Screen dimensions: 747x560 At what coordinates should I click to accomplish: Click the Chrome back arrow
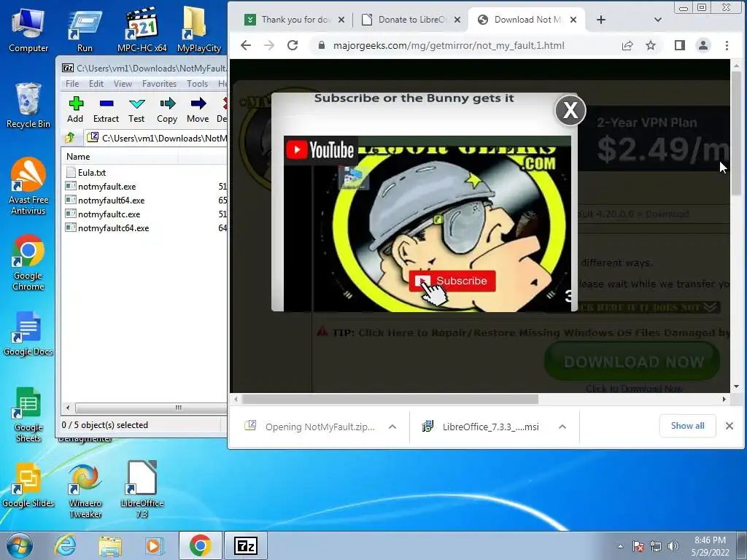(246, 45)
